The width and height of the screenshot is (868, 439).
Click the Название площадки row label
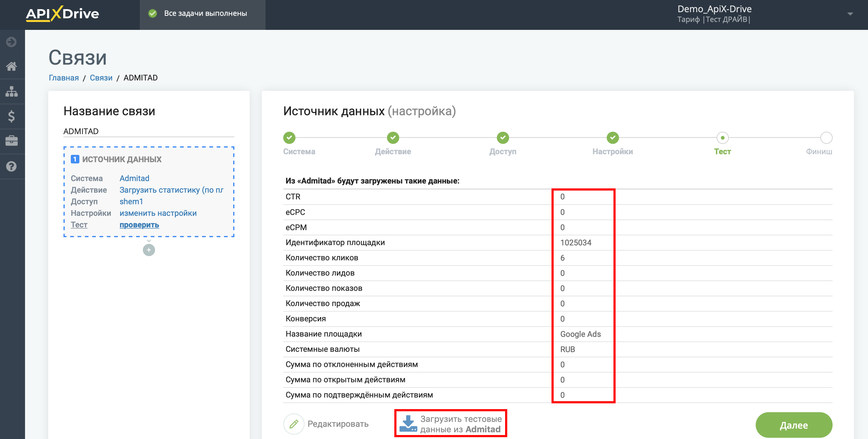pyautogui.click(x=324, y=334)
